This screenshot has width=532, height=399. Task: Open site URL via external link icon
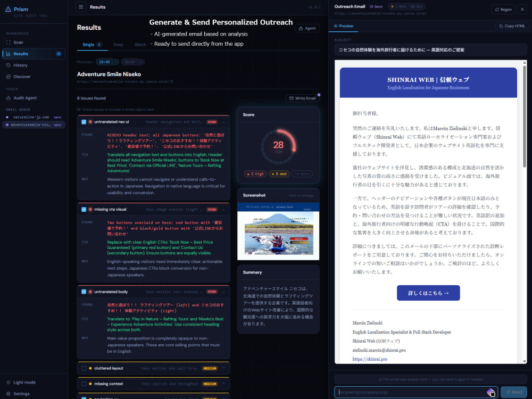172,81
